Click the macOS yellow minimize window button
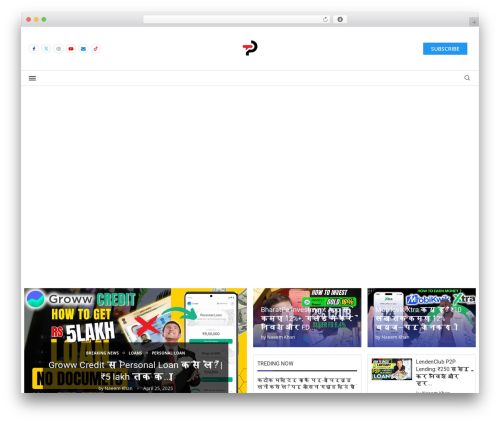The image size is (500, 423). click(36, 20)
